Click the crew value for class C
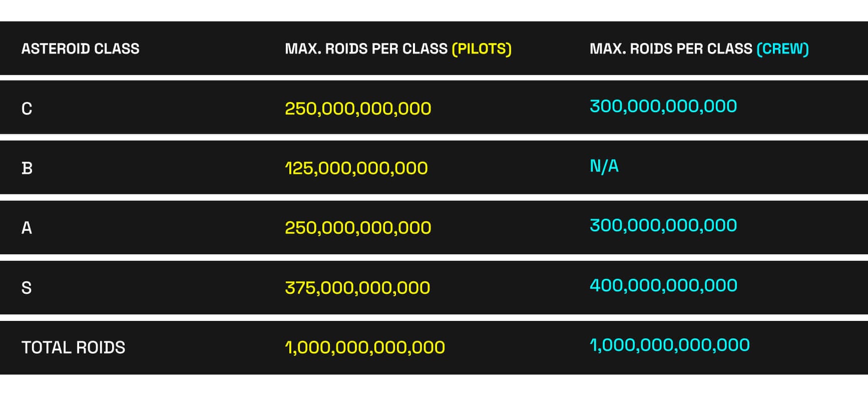Screen dimensions: 868x394 coord(663,106)
